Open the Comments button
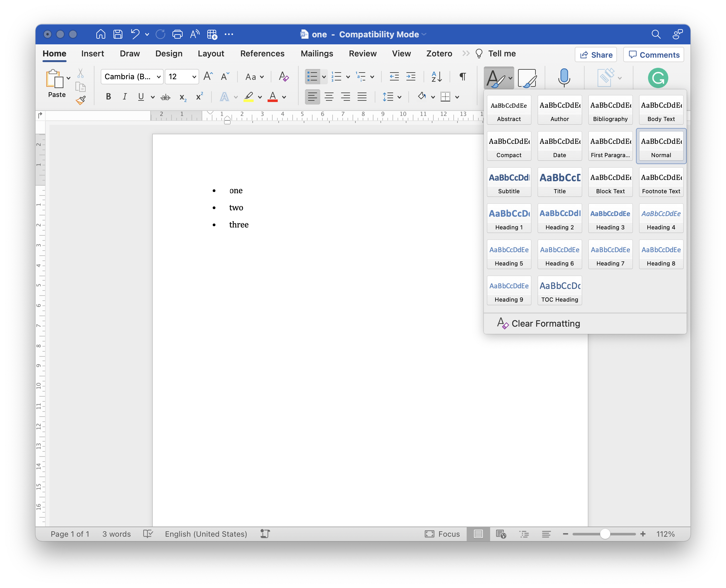Image resolution: width=726 pixels, height=588 pixels. pos(653,54)
